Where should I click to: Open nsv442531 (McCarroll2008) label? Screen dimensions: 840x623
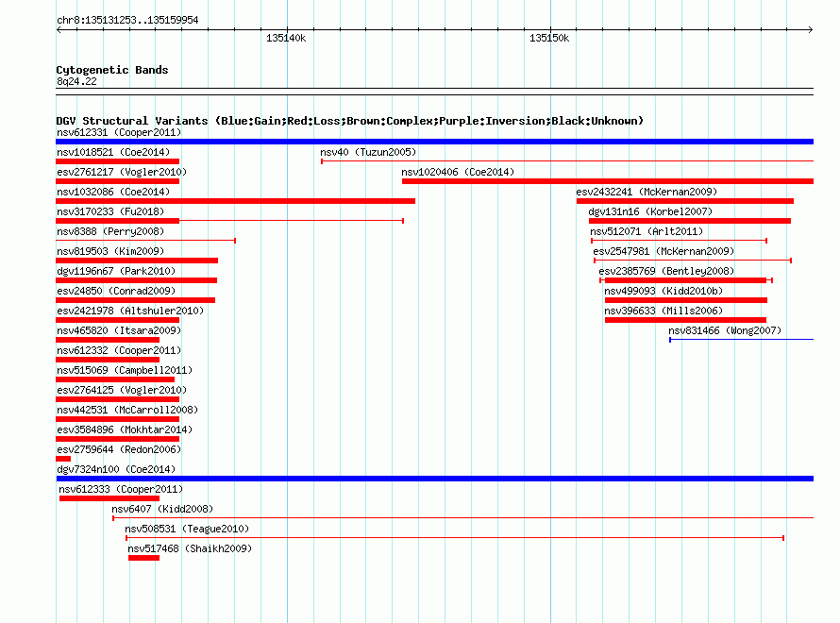point(127,410)
